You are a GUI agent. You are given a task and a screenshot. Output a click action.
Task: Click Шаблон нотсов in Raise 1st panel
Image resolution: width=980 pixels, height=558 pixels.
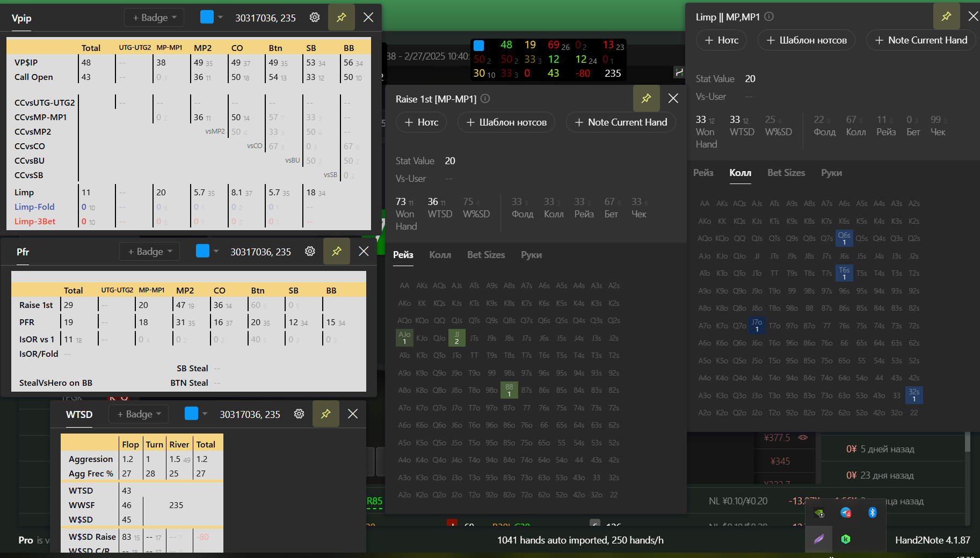pos(506,122)
